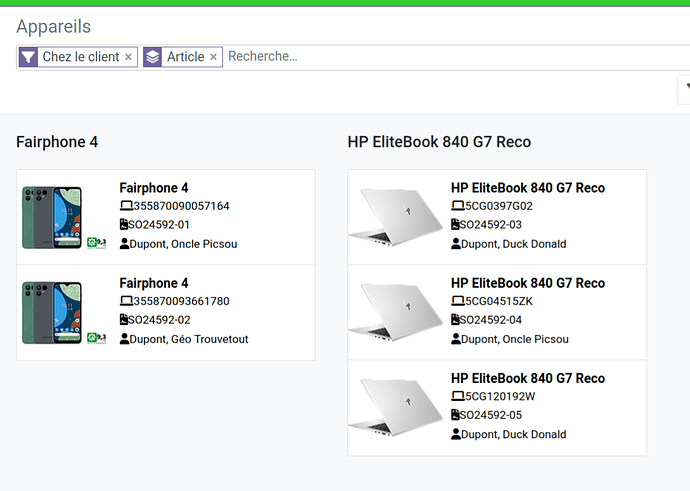Open EliteBook thumbnail for SO24592-05
This screenshot has width=690, height=491.
pos(395,407)
